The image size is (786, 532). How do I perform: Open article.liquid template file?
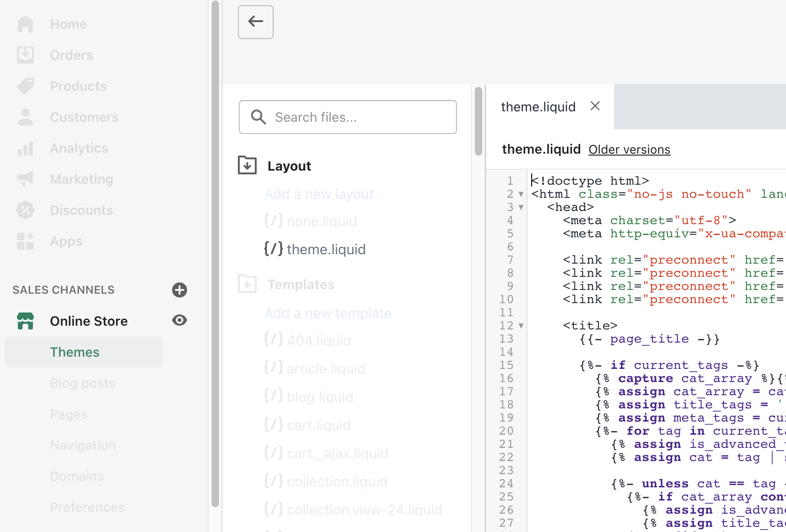tap(326, 369)
